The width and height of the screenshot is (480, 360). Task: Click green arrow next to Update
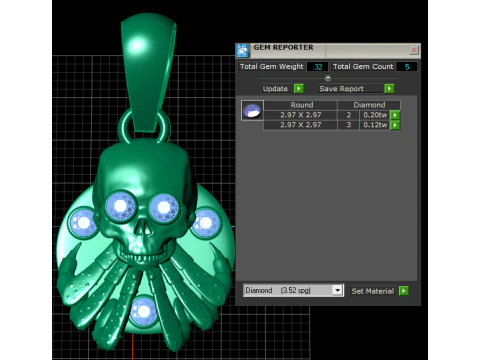[x=299, y=89]
